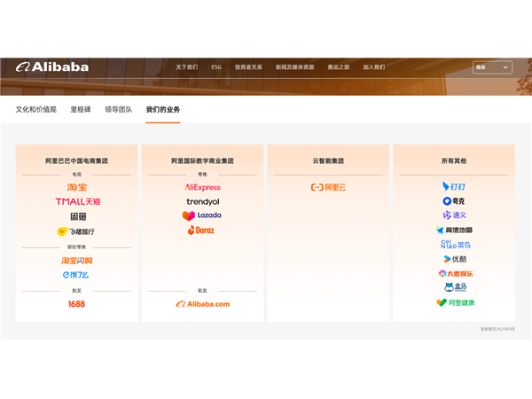Select the 我们的业务 tab

tap(163, 110)
